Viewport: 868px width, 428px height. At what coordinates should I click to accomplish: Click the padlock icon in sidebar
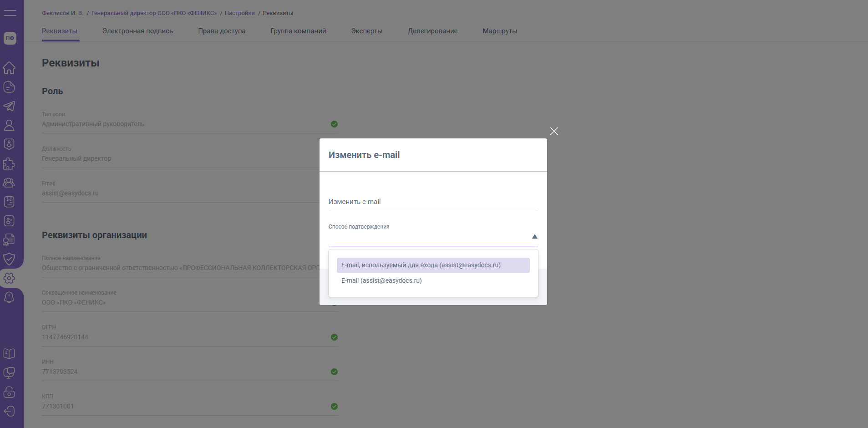coord(9,392)
